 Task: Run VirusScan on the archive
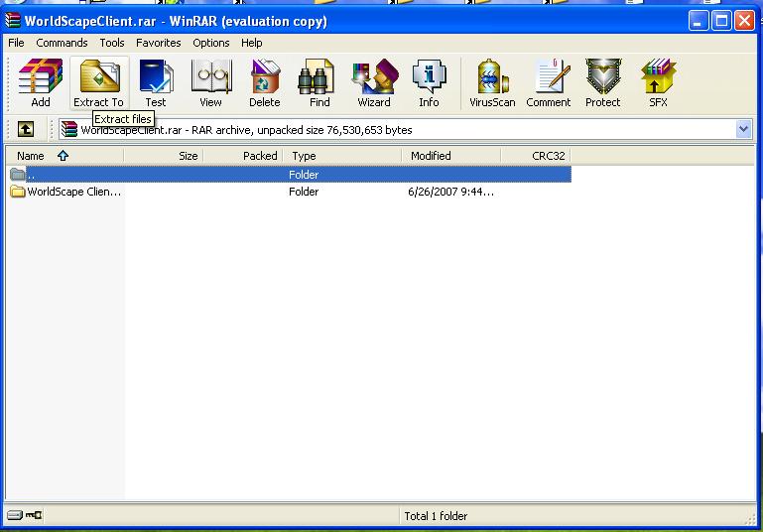[492, 82]
